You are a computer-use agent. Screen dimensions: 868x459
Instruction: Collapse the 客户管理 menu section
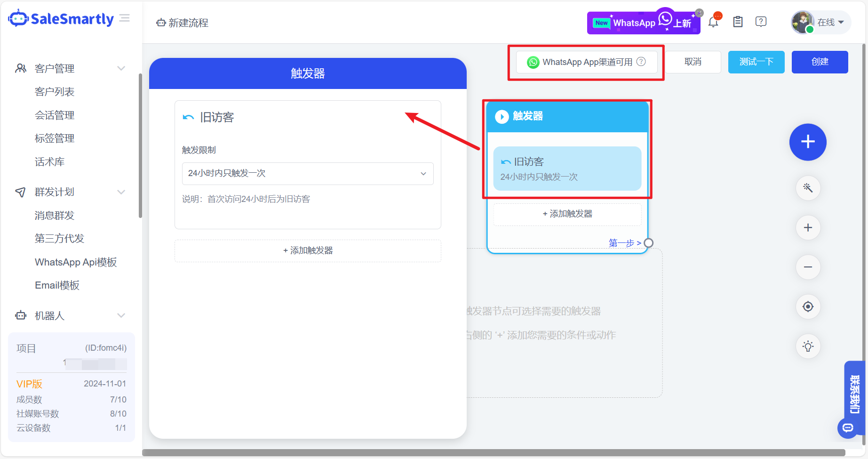tap(121, 68)
